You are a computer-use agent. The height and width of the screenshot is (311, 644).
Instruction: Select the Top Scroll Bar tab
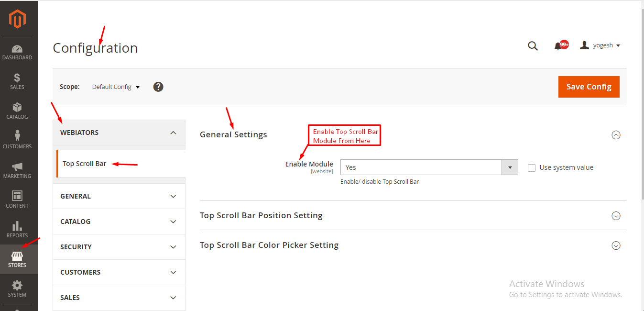(85, 164)
